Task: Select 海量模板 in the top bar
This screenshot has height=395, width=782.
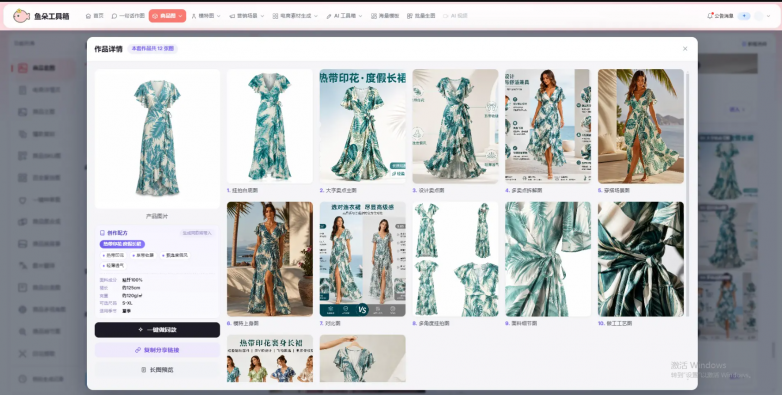Action: click(x=385, y=16)
